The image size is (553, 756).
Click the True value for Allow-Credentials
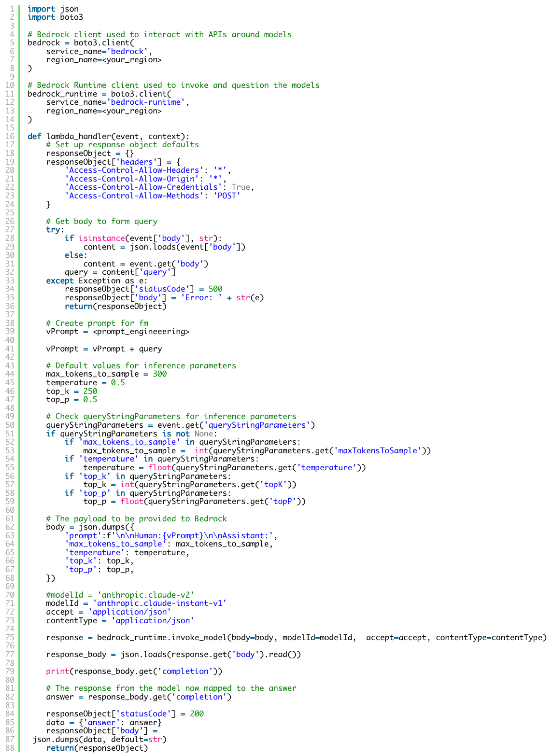(x=241, y=187)
